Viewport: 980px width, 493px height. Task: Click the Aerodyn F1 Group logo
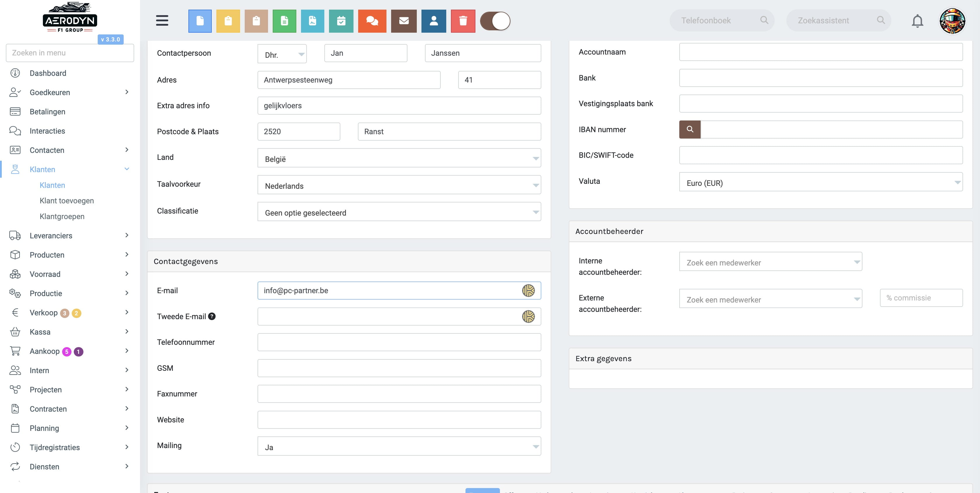click(x=70, y=18)
